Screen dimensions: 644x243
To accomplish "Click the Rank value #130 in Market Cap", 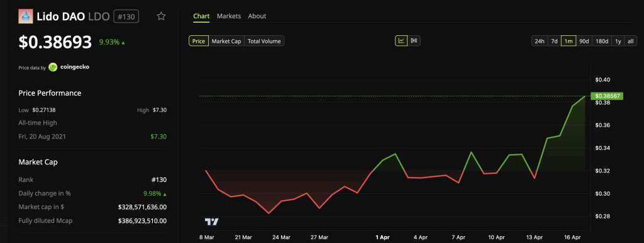I will point(159,179).
